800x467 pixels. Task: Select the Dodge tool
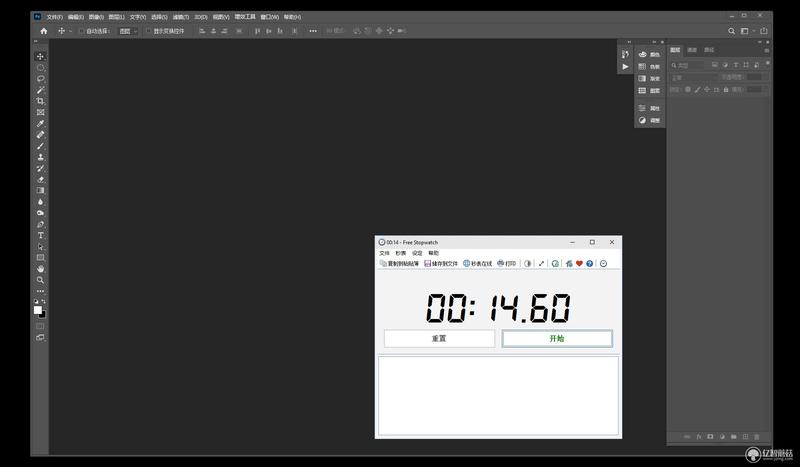point(40,213)
